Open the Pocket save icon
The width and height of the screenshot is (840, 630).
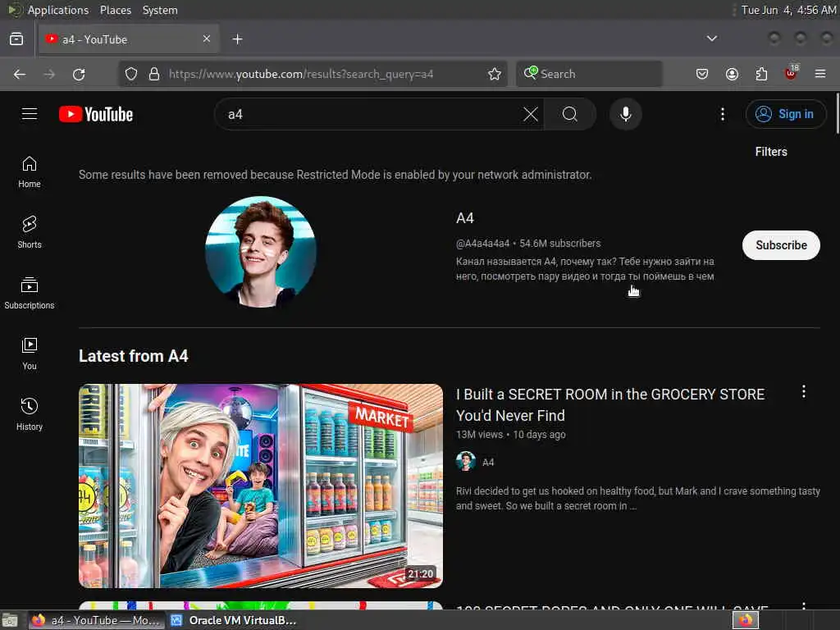(702, 74)
